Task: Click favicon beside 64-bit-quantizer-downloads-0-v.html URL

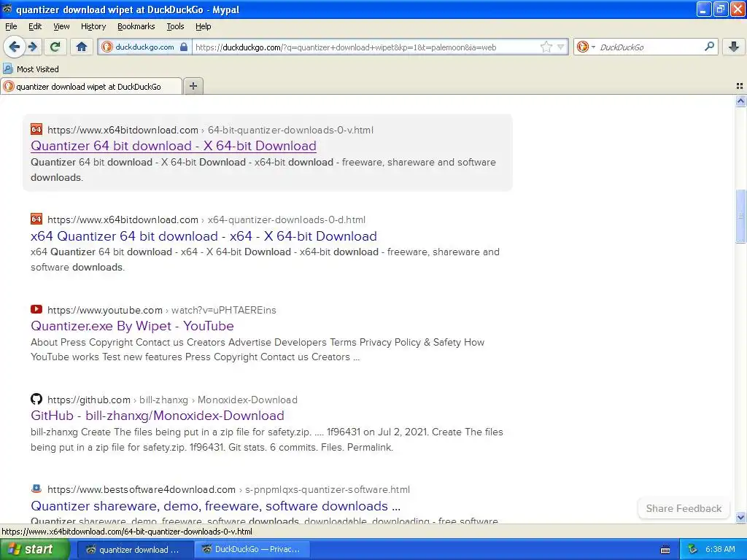Action: [x=36, y=129]
